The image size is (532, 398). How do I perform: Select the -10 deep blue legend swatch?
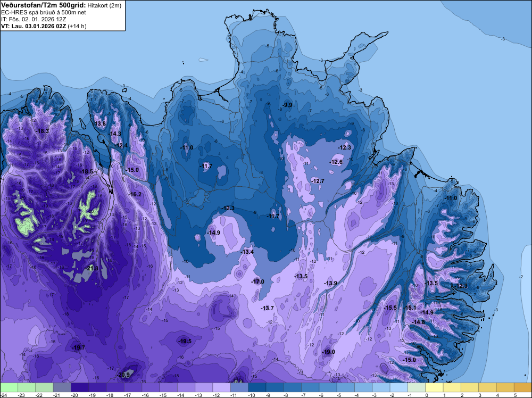[257, 387]
